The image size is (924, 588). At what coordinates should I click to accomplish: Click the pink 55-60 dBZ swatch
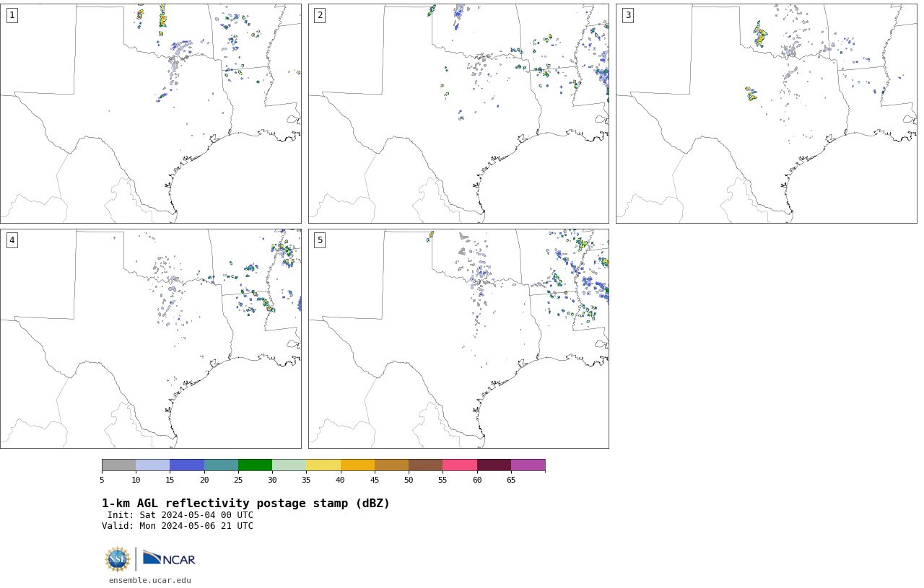click(x=460, y=465)
